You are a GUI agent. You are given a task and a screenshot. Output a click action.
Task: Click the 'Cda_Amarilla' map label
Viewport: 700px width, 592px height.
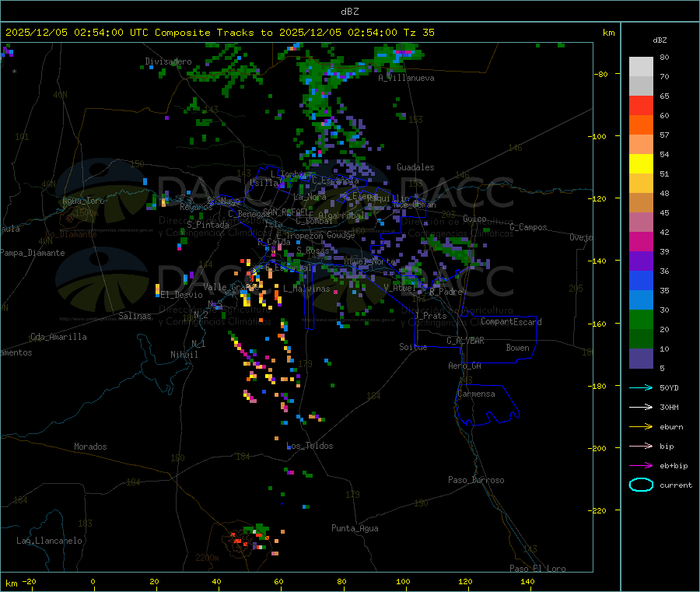pos(58,337)
